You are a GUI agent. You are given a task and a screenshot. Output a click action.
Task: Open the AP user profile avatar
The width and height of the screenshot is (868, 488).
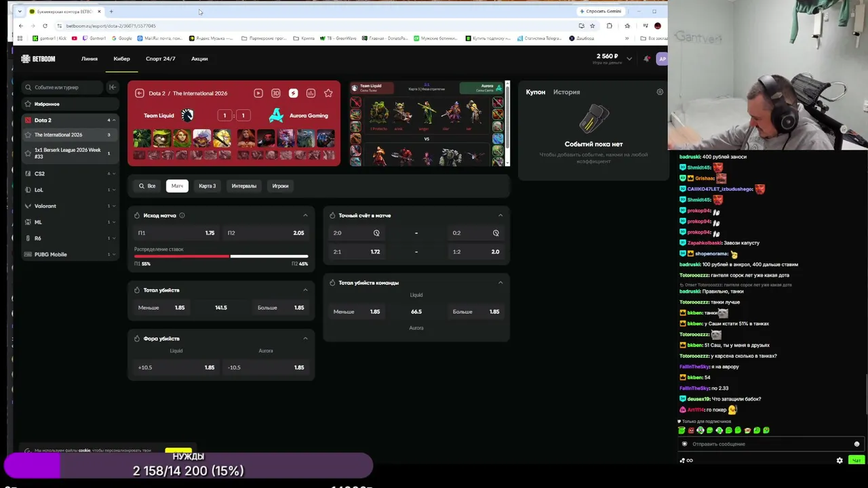click(x=662, y=59)
